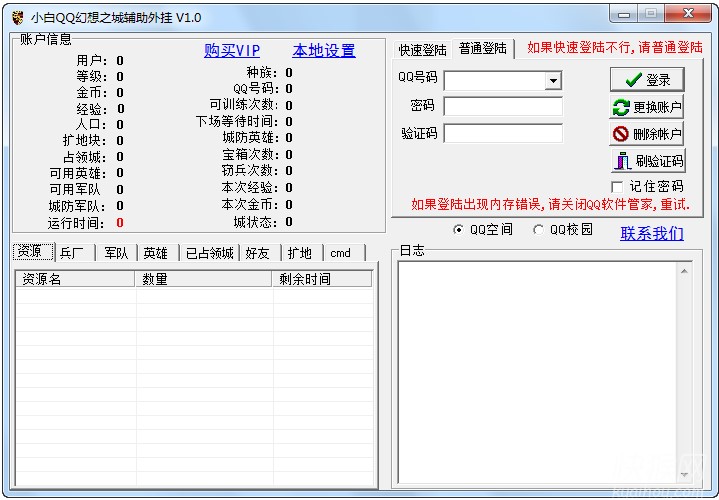Expand the QQ号码 dropdown arrow

tap(553, 81)
